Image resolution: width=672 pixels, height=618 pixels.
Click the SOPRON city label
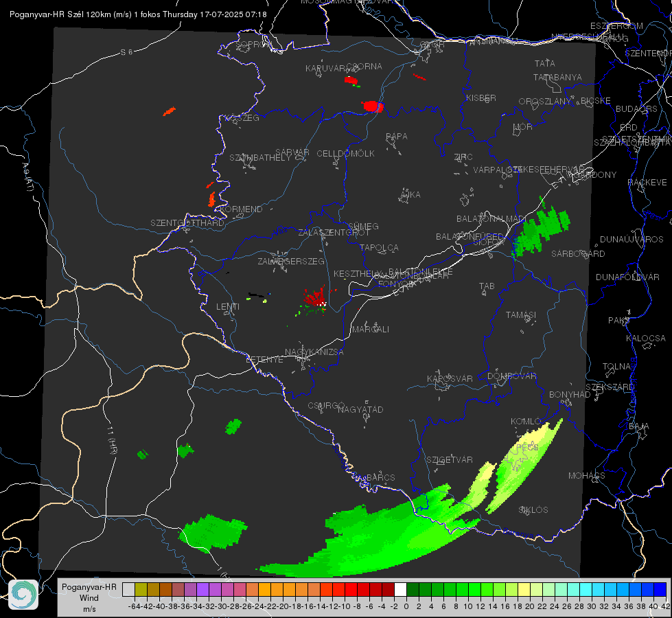[x=254, y=45]
